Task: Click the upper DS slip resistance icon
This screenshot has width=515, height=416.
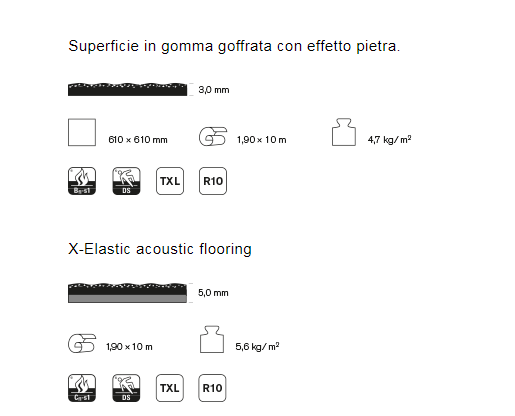Action: tap(126, 181)
